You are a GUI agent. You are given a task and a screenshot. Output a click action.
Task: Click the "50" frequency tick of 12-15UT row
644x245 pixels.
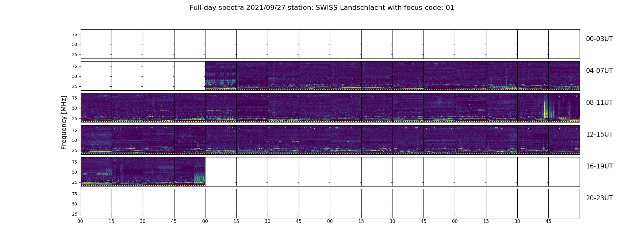pos(74,140)
